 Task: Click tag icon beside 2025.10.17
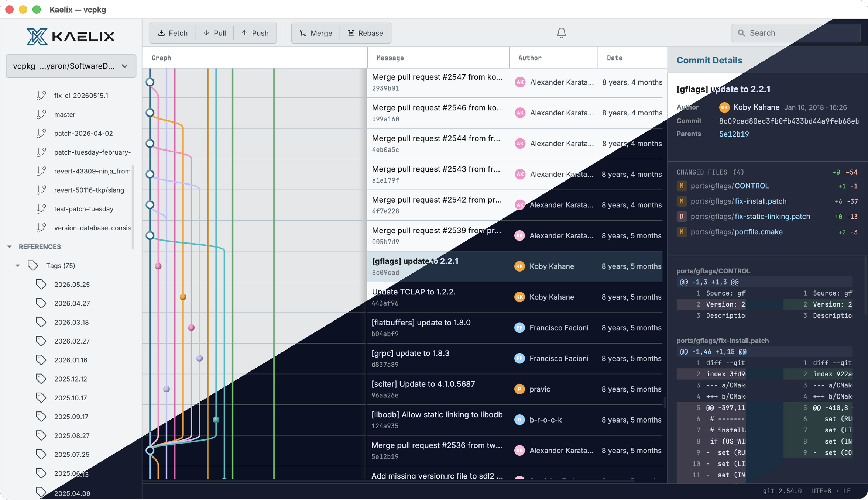pyautogui.click(x=41, y=397)
